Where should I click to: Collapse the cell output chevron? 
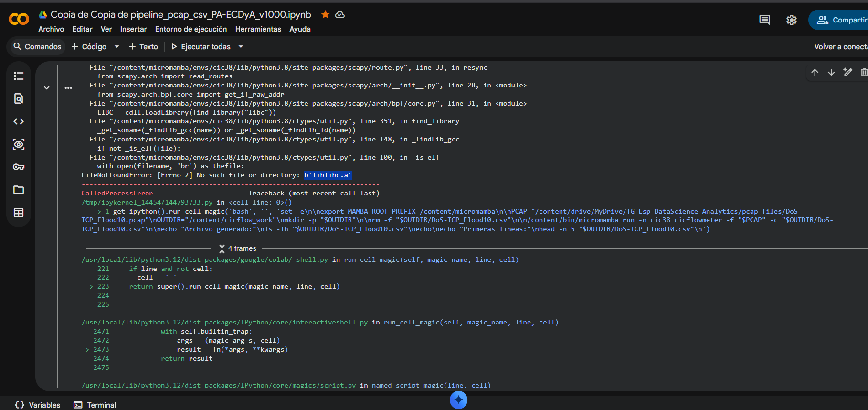tap(47, 87)
